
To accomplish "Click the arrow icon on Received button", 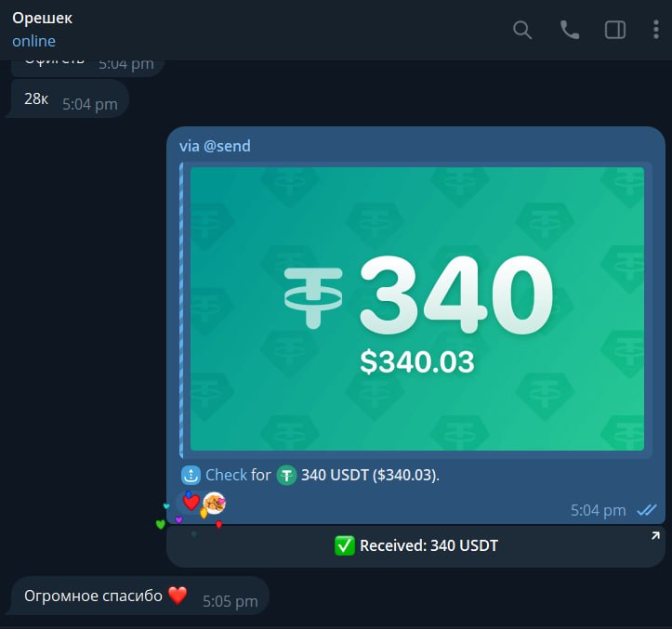I will click(655, 535).
